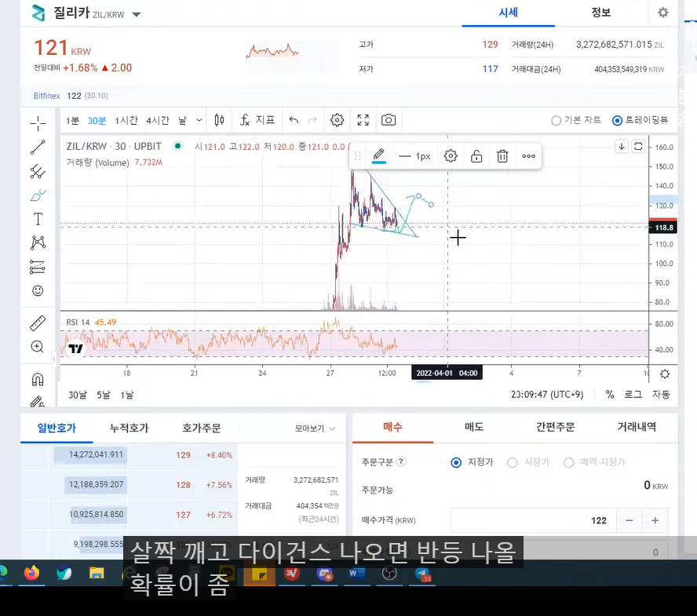Open drawing settings gear in floating toolbar

point(451,156)
